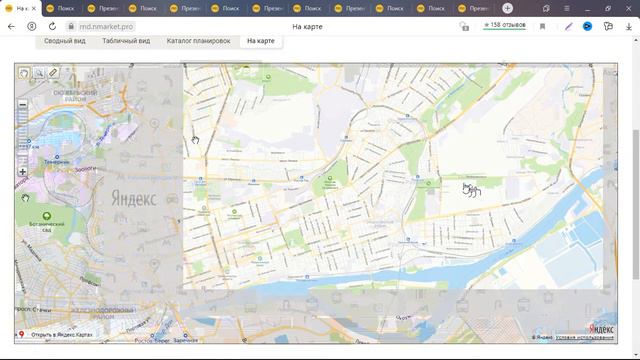The image size is (640, 360).
Task: Reload the page with the refresh icon
Action: (52, 27)
